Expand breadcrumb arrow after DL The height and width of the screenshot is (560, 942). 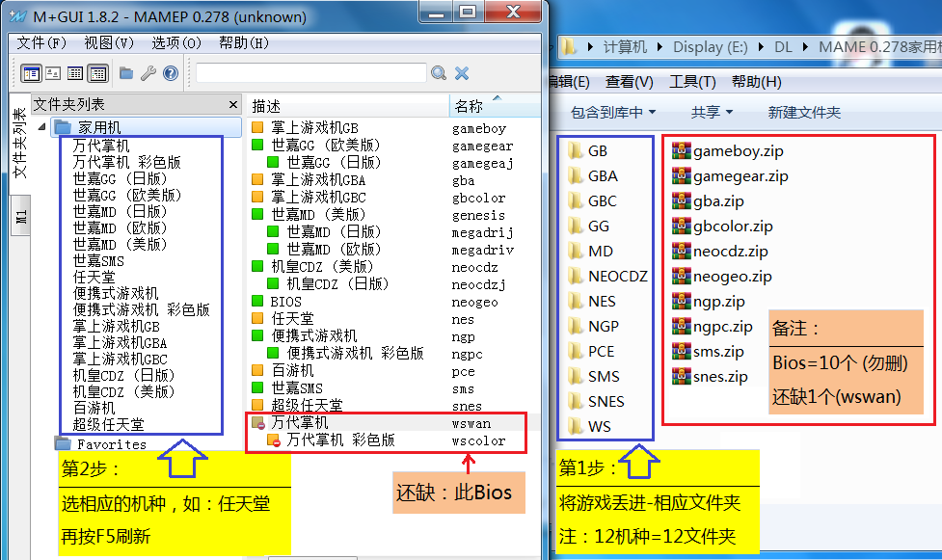coord(805,47)
